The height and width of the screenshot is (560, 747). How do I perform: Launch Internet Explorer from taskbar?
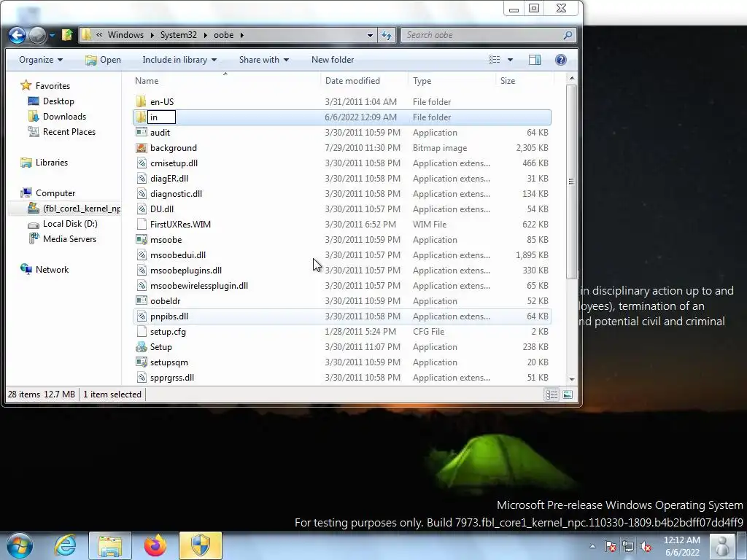tap(65, 545)
